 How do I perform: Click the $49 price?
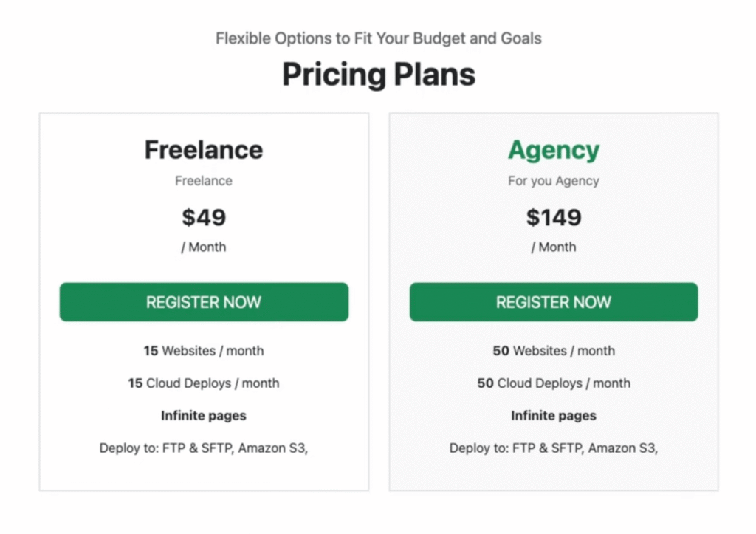[204, 217]
